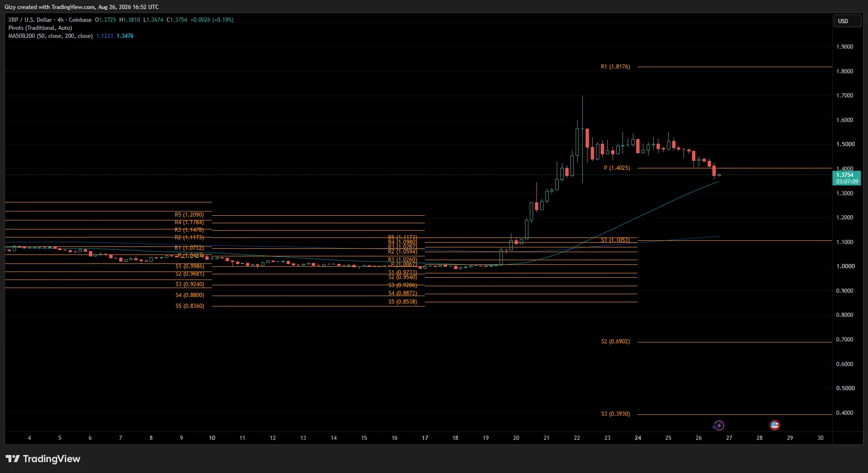Image resolution: width=868 pixels, height=473 pixels.
Task: Click the S4 (0.8872) pivot label
Action: click(x=403, y=293)
